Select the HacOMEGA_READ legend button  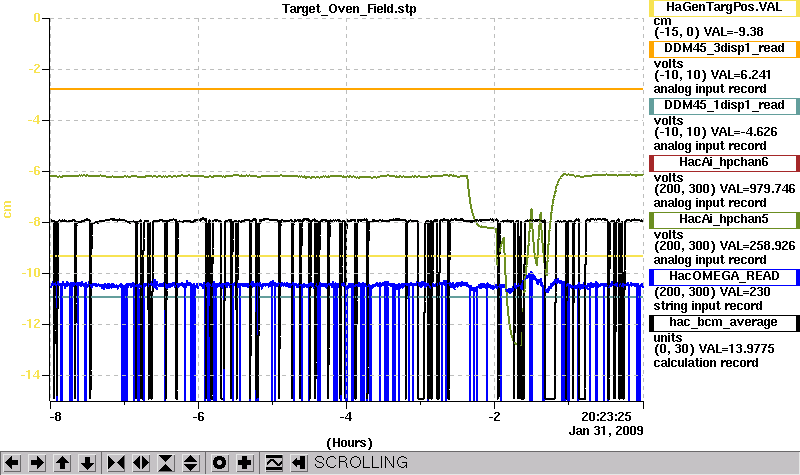pyautogui.click(x=724, y=277)
